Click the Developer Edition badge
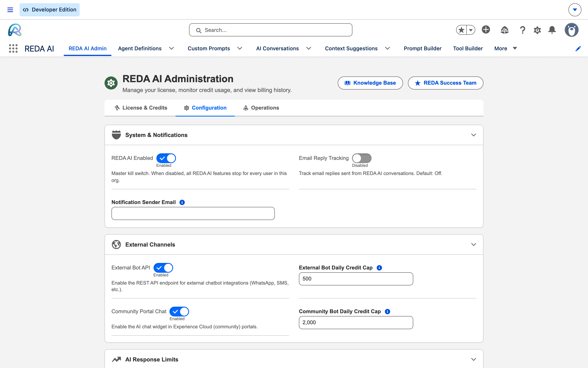 [x=50, y=10]
